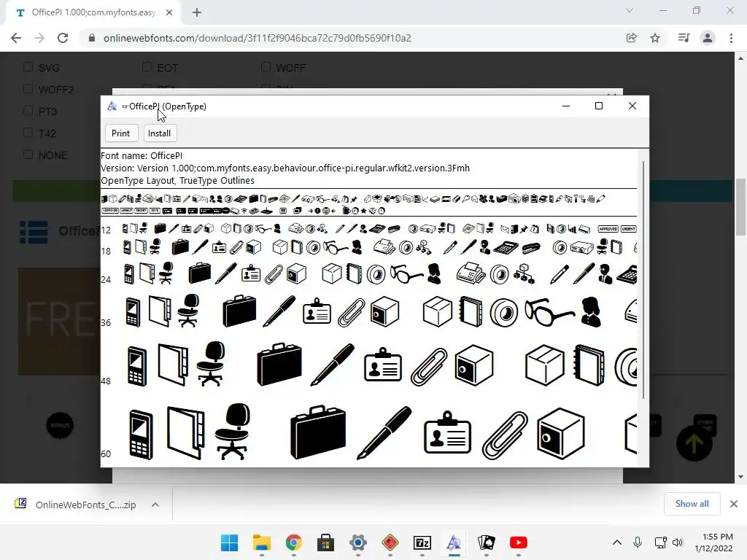Click 'OpenType Layout, TrueType Outlines' text

(x=178, y=181)
